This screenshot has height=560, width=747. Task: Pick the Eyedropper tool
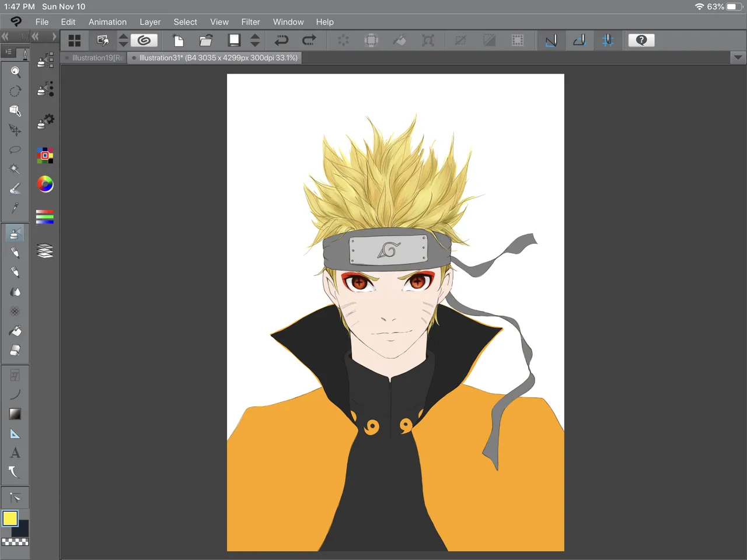click(15, 208)
